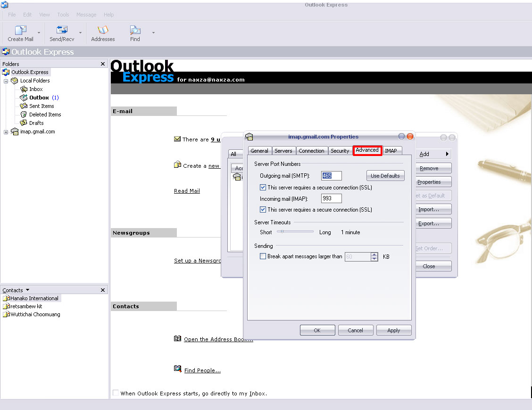
Task: Click Export in Internet Accounts window
Action: click(x=434, y=223)
